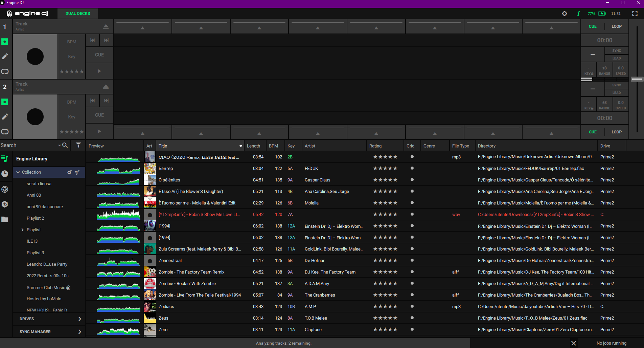Toggle deck 1 green activity button
The image size is (644, 348).
[x=5, y=42]
